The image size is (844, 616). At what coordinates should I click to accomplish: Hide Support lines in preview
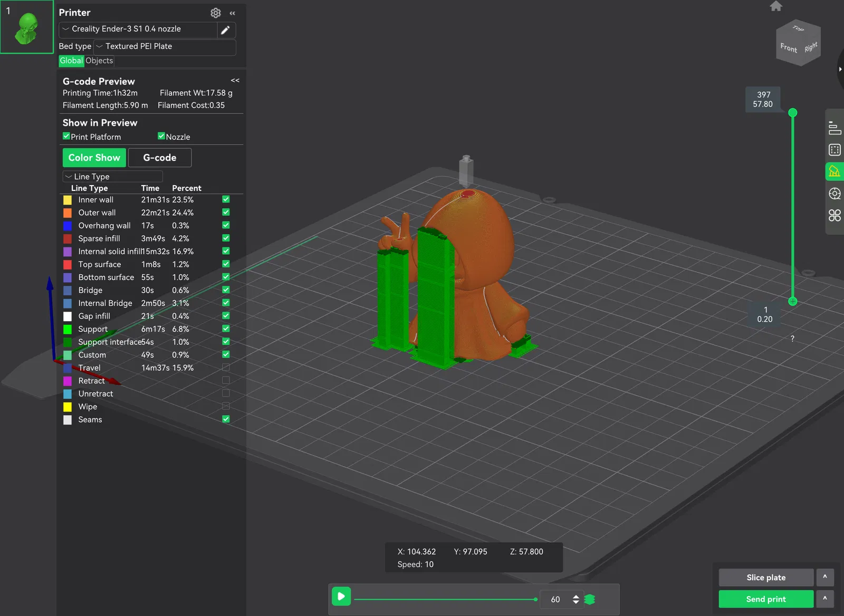point(226,329)
